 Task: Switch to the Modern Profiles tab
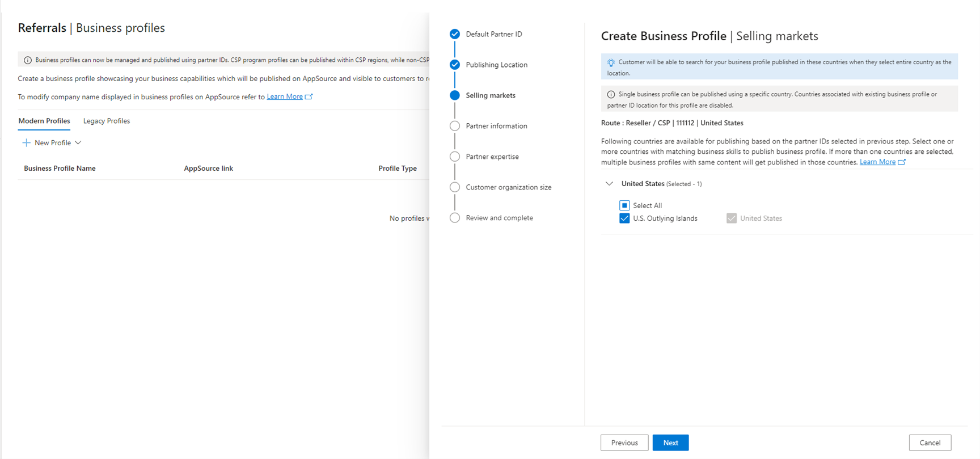pyautogui.click(x=44, y=121)
